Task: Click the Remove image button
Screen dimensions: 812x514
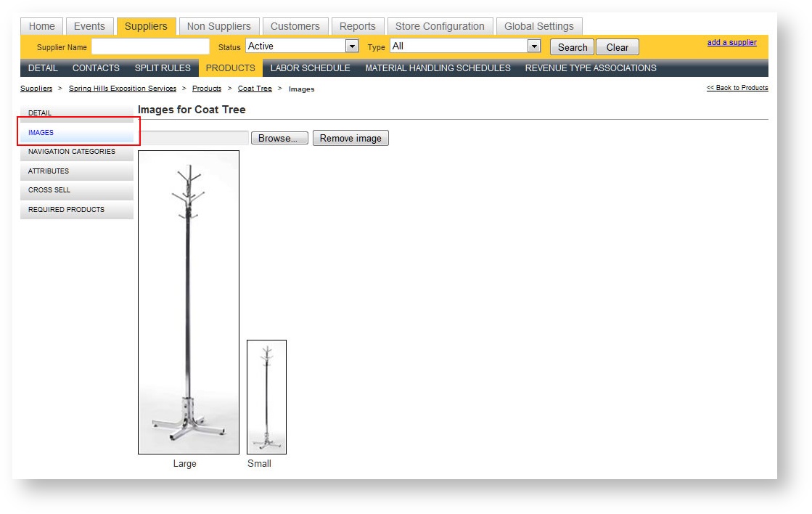Action: pyautogui.click(x=350, y=138)
